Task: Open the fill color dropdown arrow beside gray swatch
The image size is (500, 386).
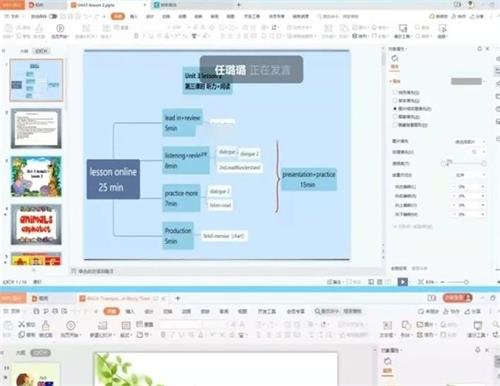Action: click(484, 81)
